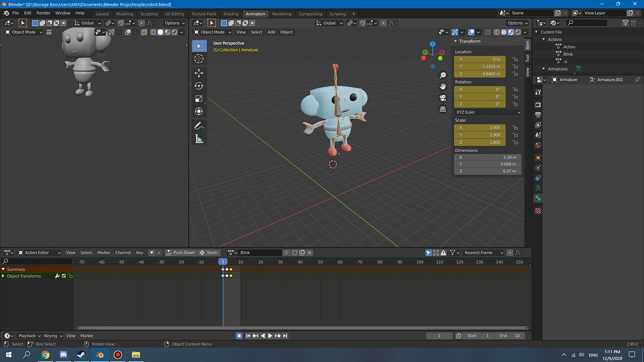
Task: Click the pan view hand icon
Action: pos(443,87)
